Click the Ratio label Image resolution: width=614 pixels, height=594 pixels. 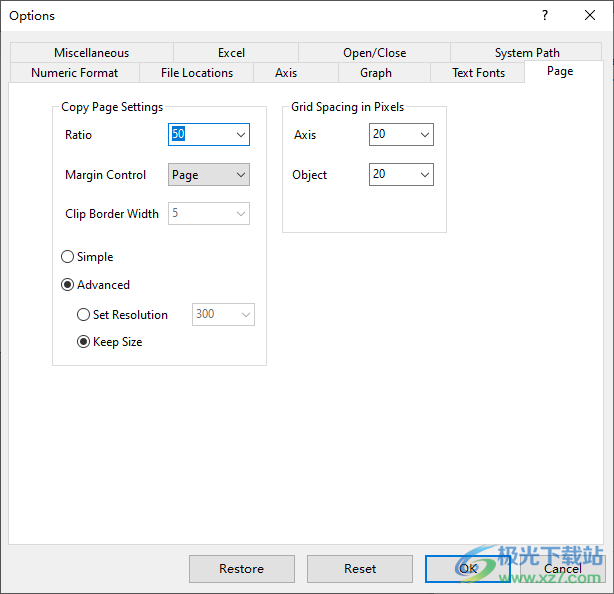(x=78, y=135)
